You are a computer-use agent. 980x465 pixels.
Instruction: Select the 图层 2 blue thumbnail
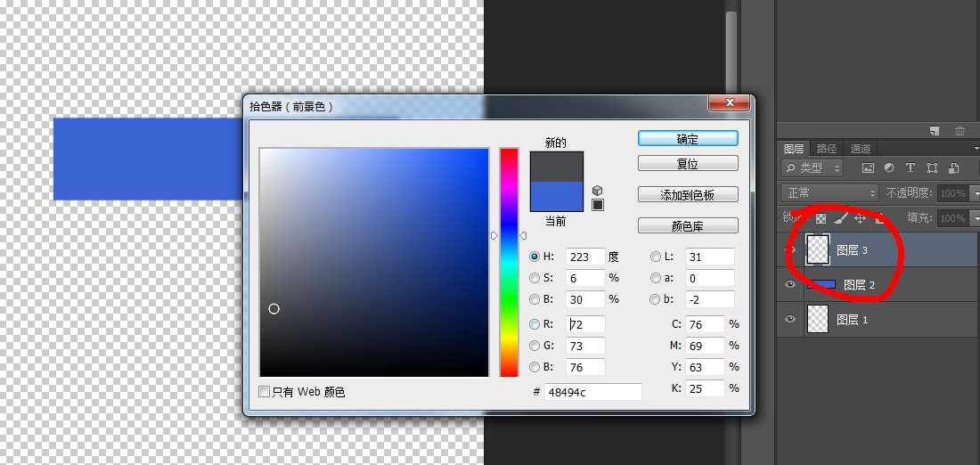point(821,284)
